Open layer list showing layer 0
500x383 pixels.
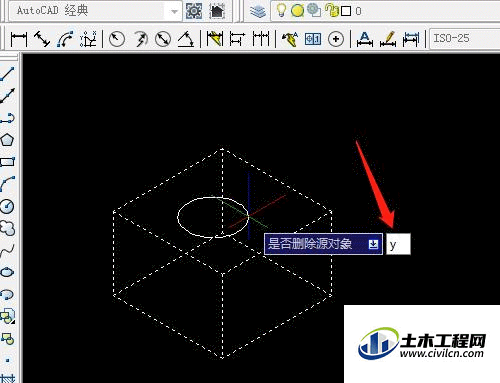(385, 11)
